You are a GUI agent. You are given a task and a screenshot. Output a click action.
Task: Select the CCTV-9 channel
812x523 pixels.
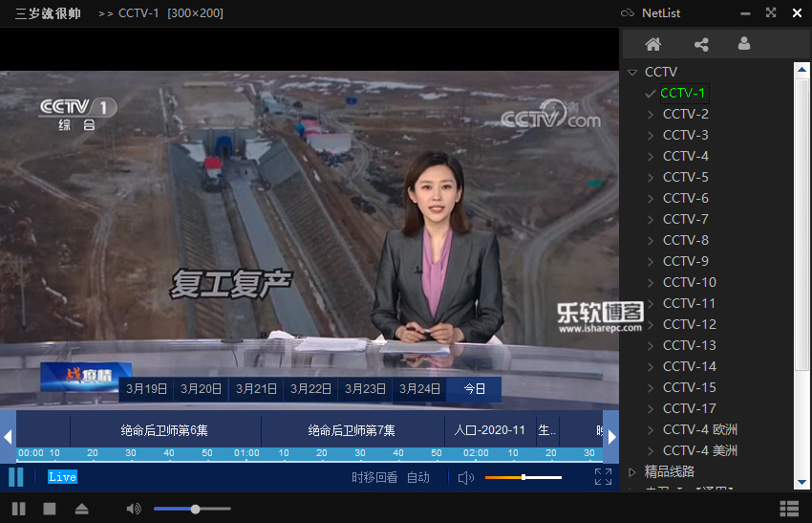(x=686, y=261)
